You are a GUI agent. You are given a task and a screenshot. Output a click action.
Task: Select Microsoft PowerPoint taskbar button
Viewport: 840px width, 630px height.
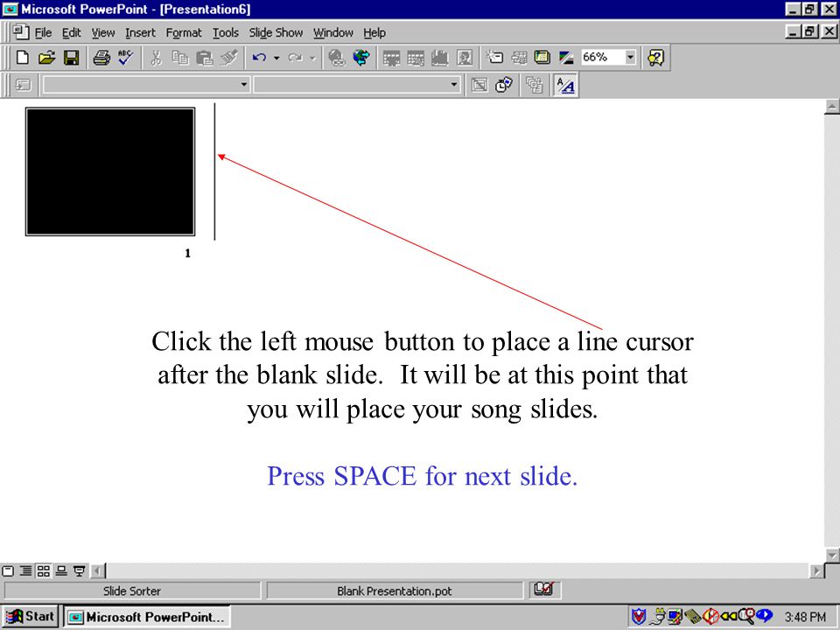pyautogui.click(x=147, y=617)
